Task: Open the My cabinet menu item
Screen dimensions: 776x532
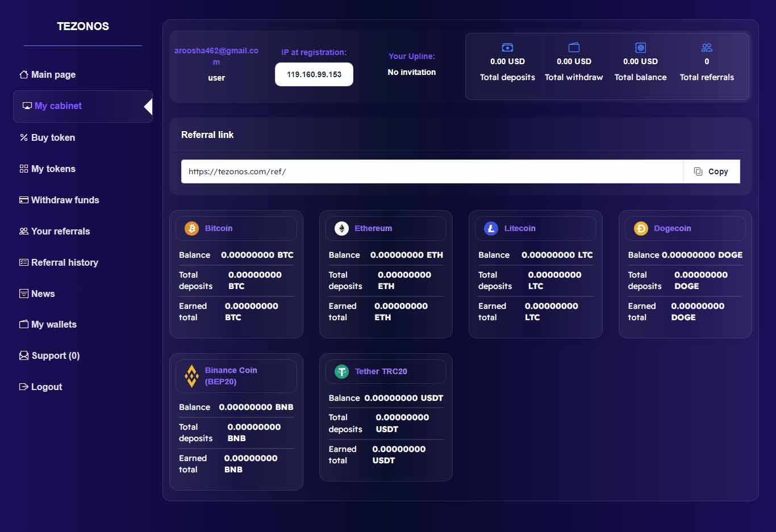Action: (83, 106)
